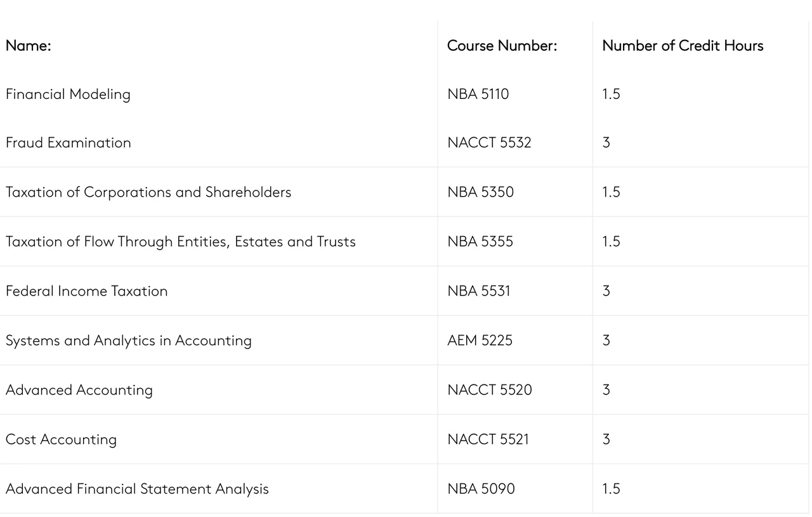Select the Federal Income Taxation course
Viewport: 812px width, 517px height.
(87, 291)
